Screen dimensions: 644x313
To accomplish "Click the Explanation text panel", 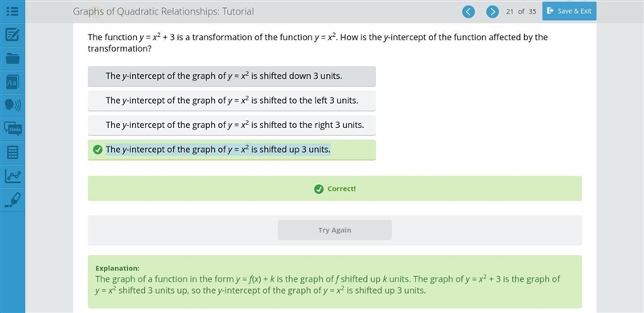I will [x=335, y=282].
